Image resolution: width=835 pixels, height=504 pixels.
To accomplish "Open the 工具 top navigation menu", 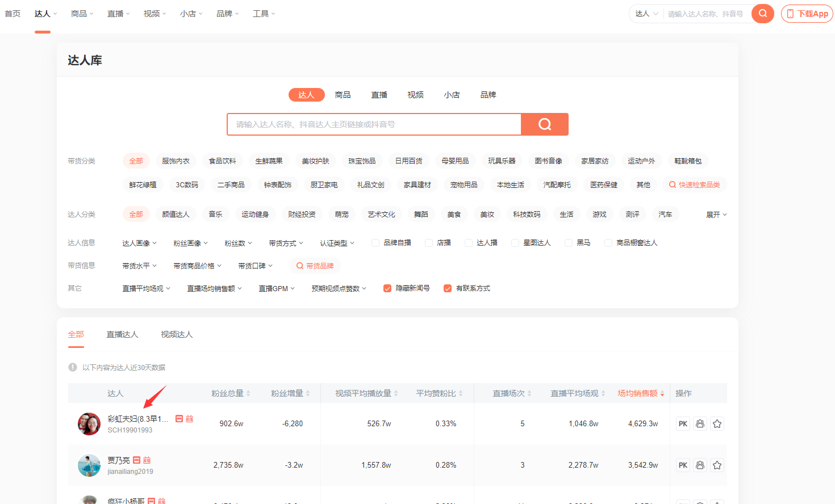I will 264,14.
